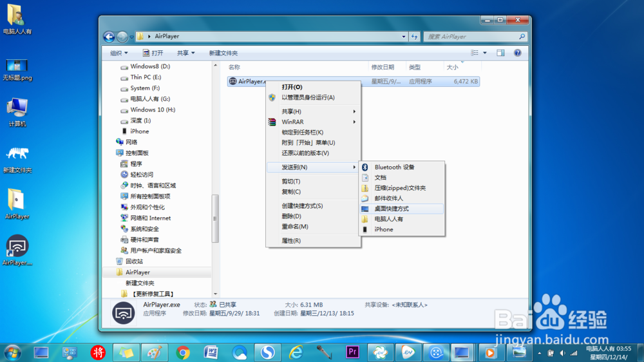The width and height of the screenshot is (644, 362).
Task: Choose 锁定到任务栏(K)
Action: click(314, 132)
